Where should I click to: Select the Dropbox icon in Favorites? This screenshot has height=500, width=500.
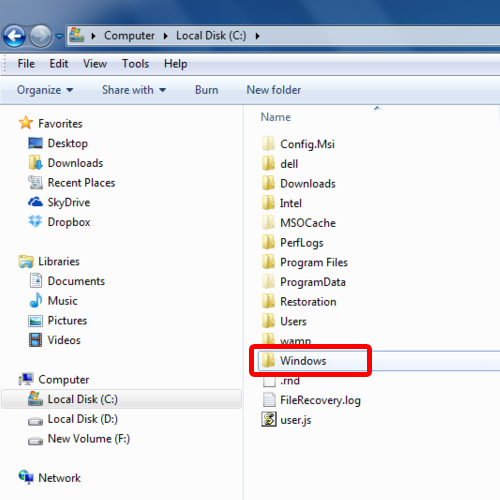[x=35, y=221]
